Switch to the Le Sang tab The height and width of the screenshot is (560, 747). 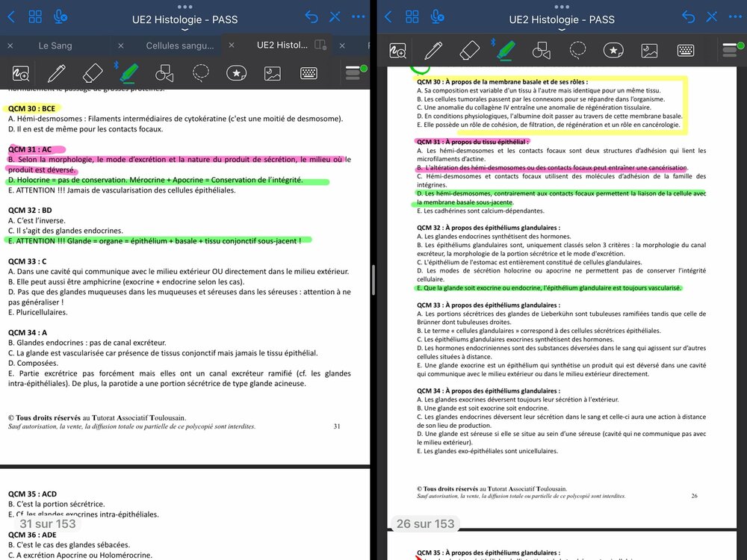(55, 46)
